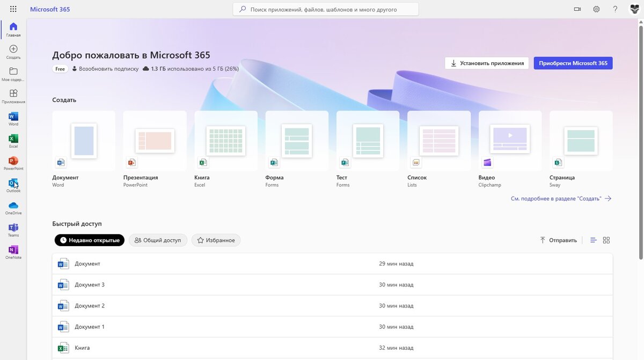This screenshot has width=644, height=360.
Task: Open Teams from the sidebar
Action: tap(13, 230)
